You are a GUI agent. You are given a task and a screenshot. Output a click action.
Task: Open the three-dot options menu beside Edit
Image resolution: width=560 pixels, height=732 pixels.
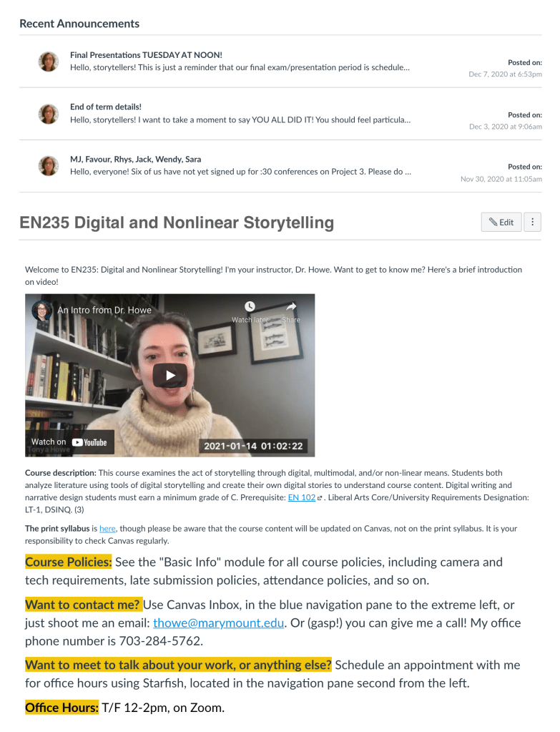coord(533,223)
